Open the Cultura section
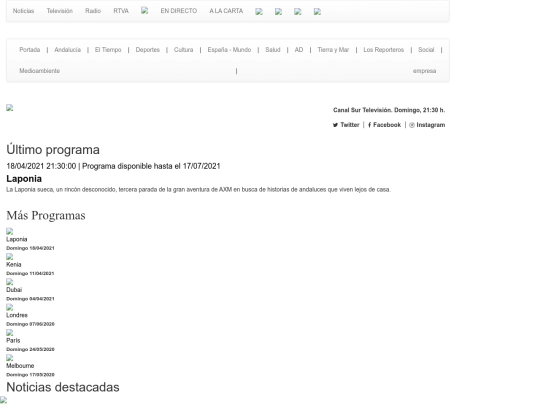 pyautogui.click(x=184, y=50)
